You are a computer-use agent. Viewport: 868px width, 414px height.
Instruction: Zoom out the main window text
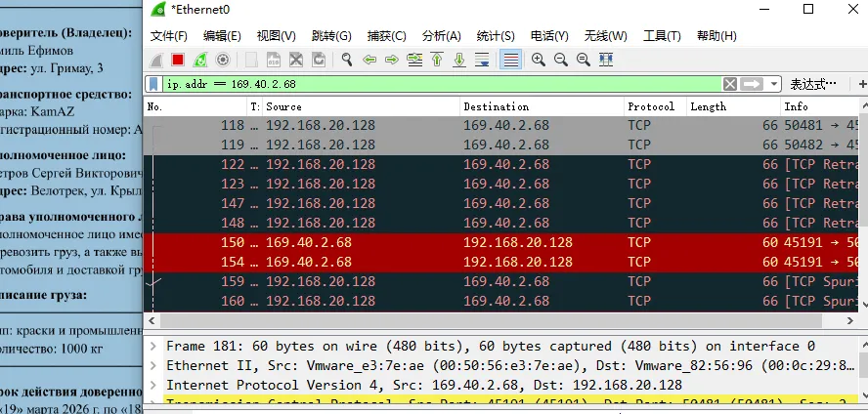tap(561, 60)
